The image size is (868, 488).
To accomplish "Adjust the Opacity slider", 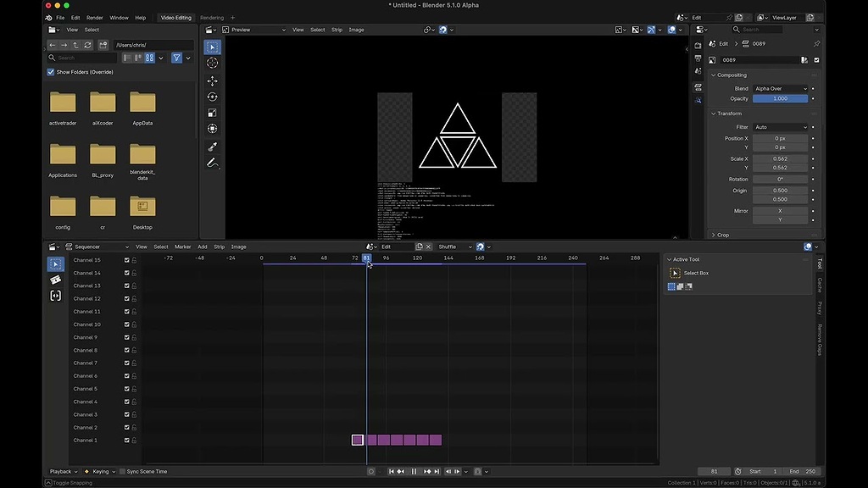I will point(780,98).
